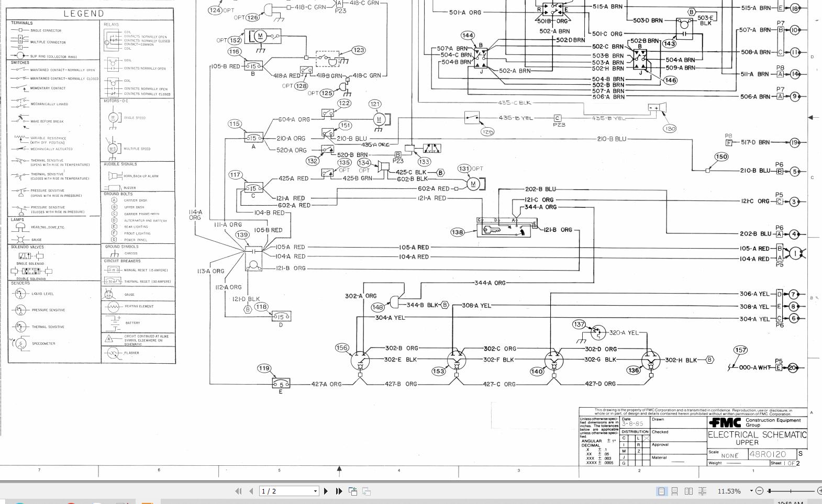Click the ELECTRICAL SCHEMATIC title block text
The height and width of the screenshot is (504, 822).
click(757, 434)
